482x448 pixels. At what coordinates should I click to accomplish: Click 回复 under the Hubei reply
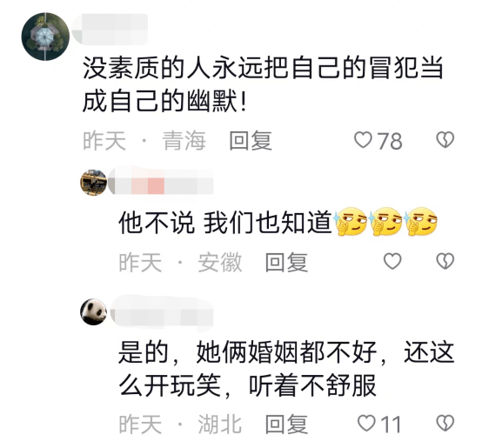(x=286, y=424)
